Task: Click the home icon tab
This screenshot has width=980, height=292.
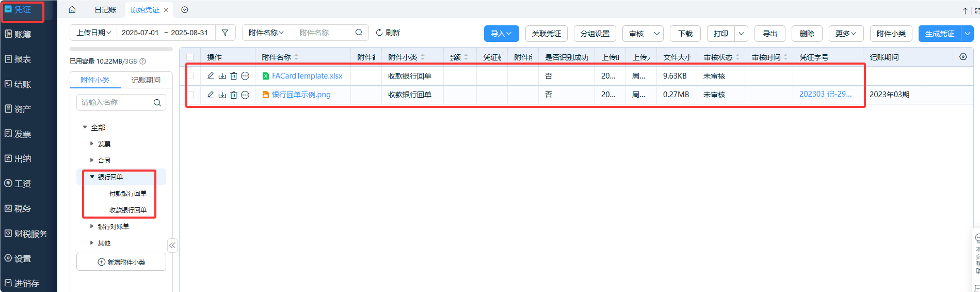Action: (x=72, y=10)
